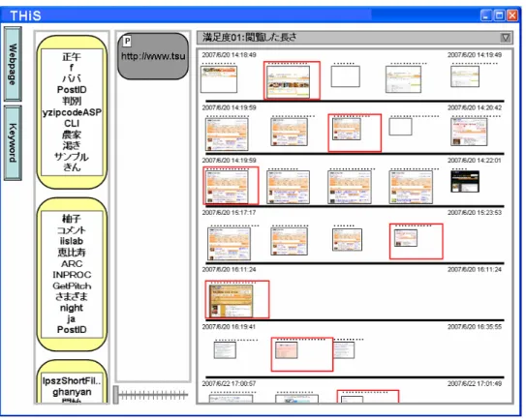Select keyword 柚子

[72, 219]
